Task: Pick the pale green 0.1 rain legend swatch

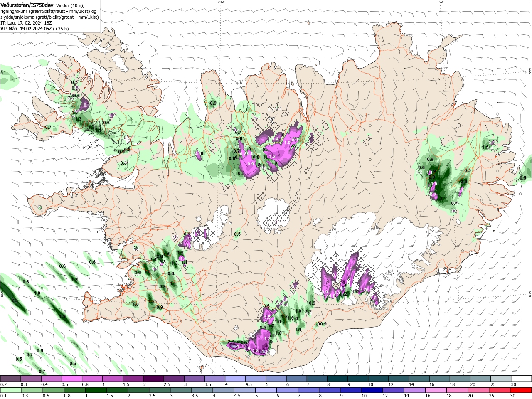Action: 10,390
